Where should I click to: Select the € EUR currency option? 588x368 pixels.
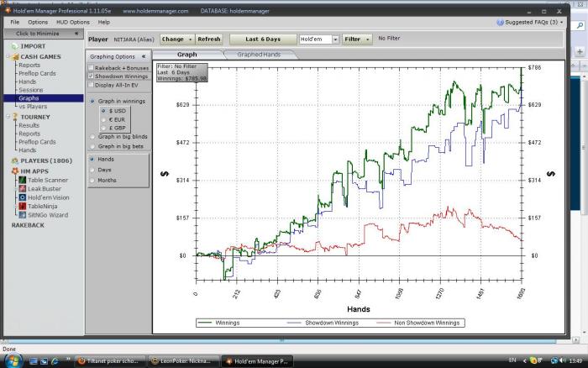[x=103, y=119]
